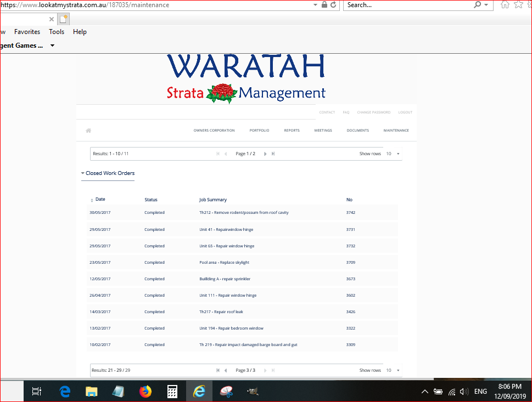Open the search provider dropdown arrow
Screen dimensions: 532x402
click(486, 5)
